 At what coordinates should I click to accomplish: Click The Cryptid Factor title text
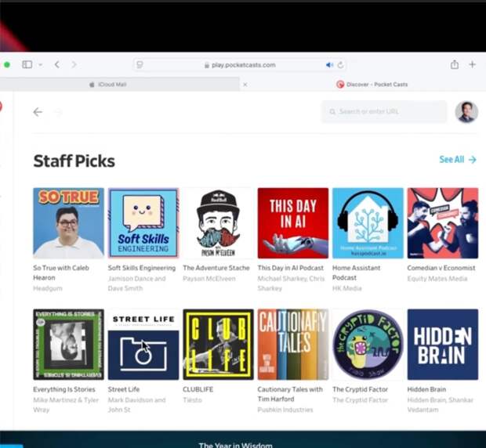click(360, 389)
